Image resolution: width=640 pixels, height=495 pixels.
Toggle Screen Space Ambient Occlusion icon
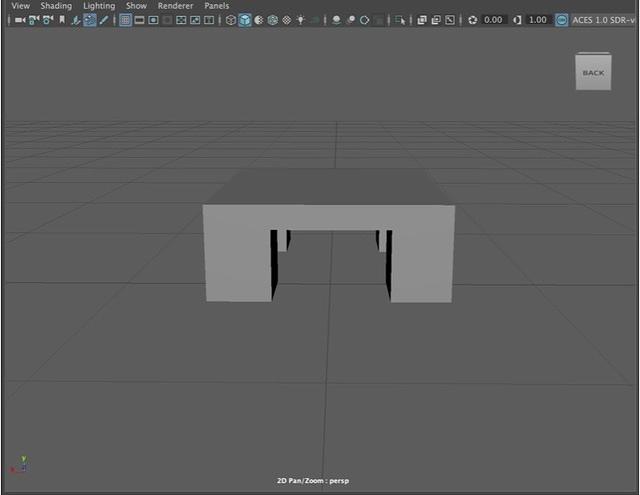[x=336, y=20]
